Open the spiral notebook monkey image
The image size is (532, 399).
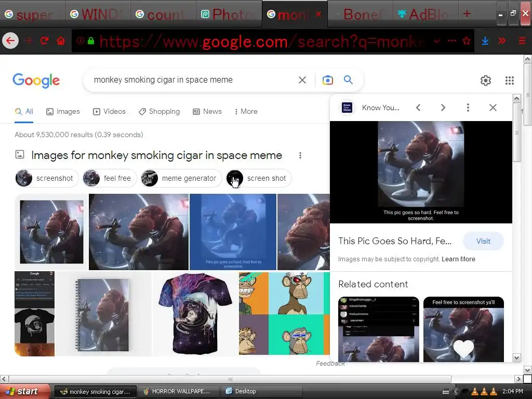click(103, 314)
